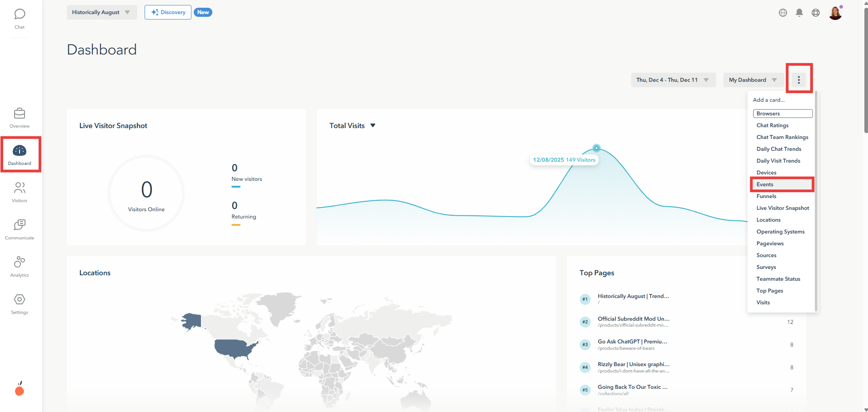868x412 pixels.
Task: Add an Events card to the dashboard
Action: pos(765,184)
